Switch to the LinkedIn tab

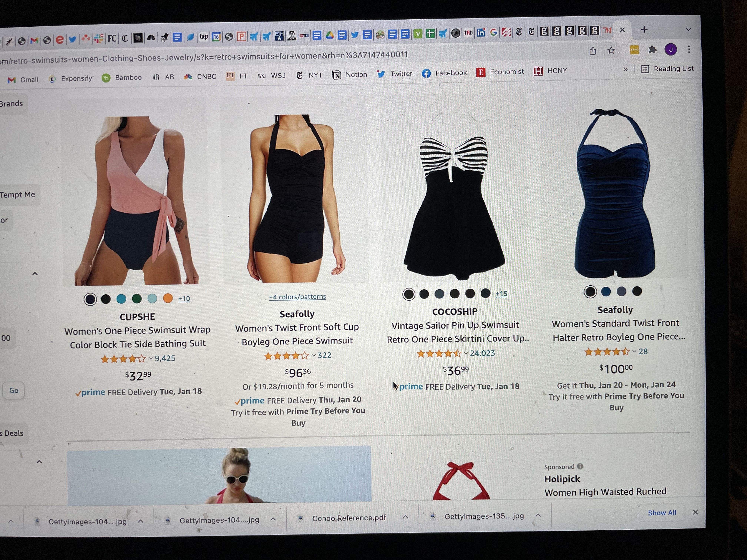click(x=481, y=33)
